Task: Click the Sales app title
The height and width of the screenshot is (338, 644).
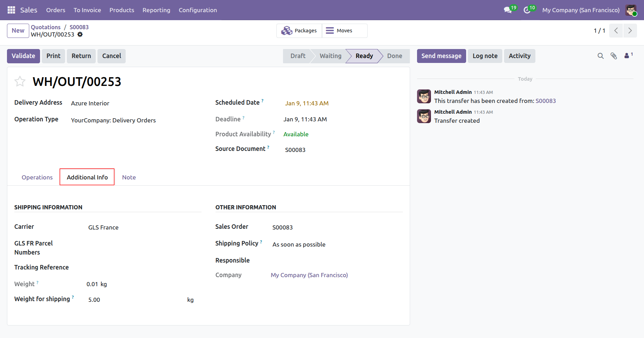Action: click(x=29, y=10)
